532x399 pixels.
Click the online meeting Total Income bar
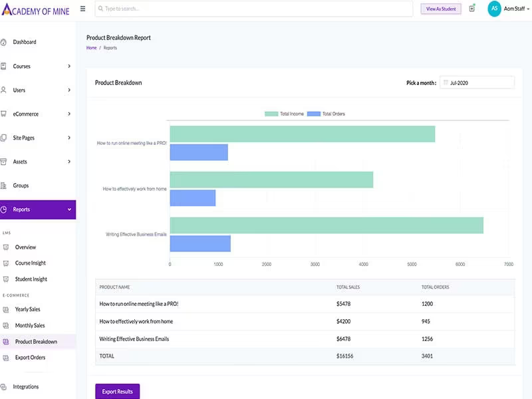303,134
